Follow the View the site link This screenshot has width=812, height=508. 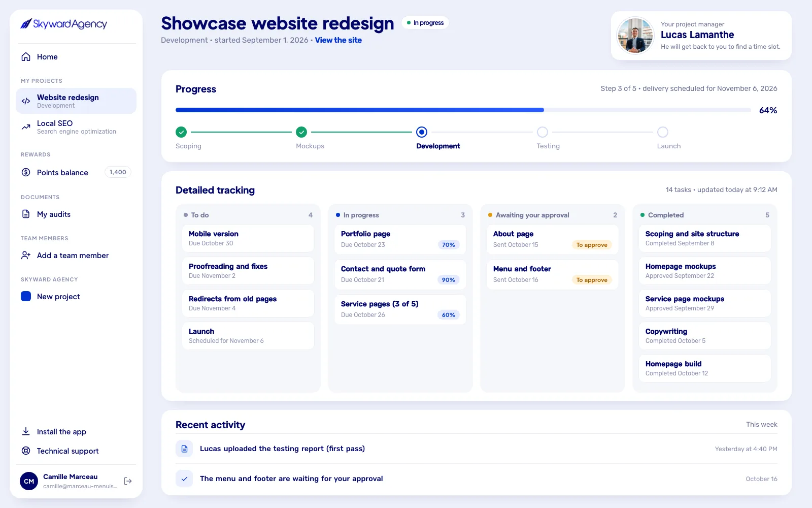pyautogui.click(x=339, y=40)
